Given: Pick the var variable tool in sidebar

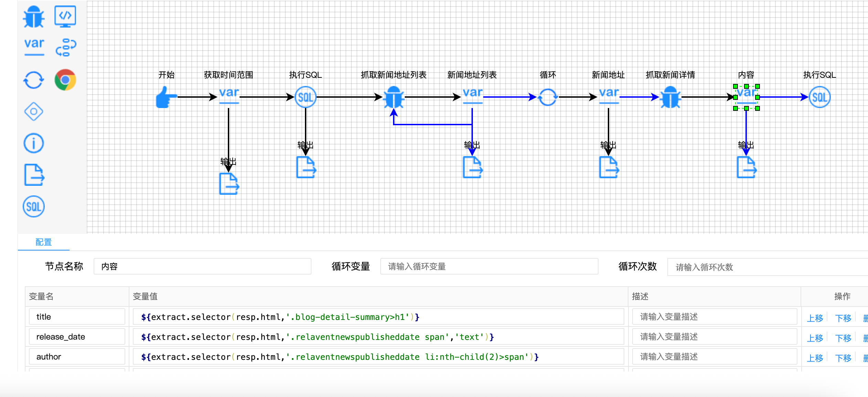Looking at the screenshot, I should click(34, 46).
